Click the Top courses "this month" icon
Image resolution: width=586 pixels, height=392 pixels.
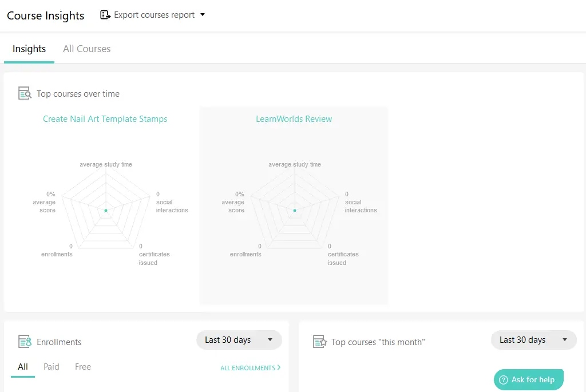coord(319,342)
